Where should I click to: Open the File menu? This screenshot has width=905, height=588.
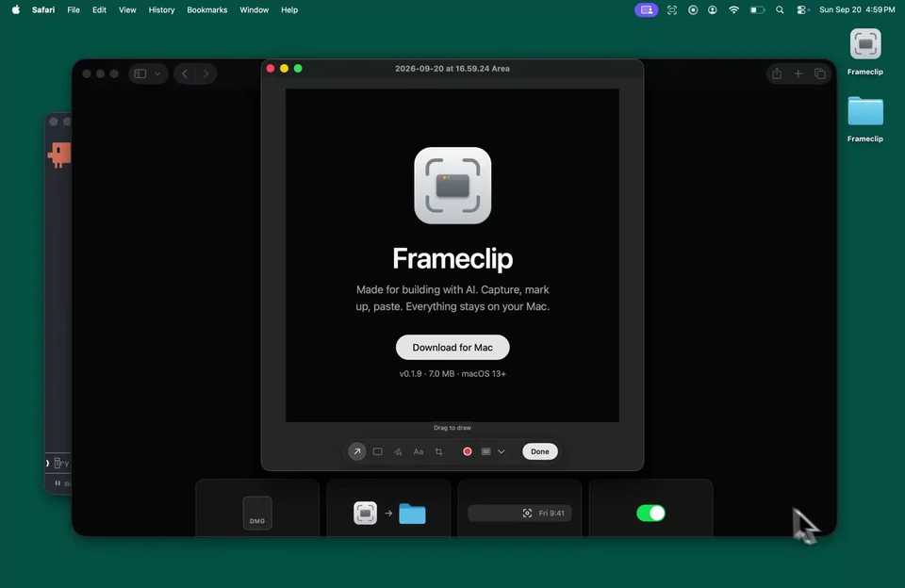[x=74, y=9]
